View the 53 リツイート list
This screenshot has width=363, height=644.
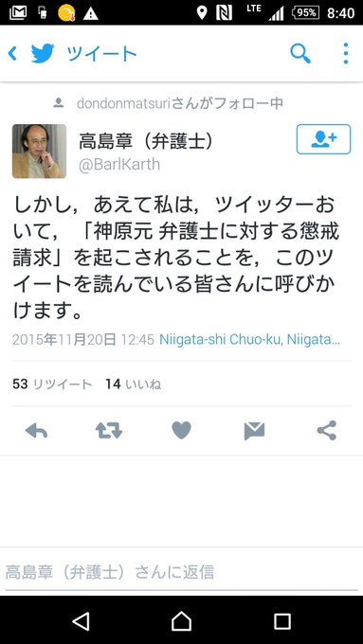tap(52, 385)
